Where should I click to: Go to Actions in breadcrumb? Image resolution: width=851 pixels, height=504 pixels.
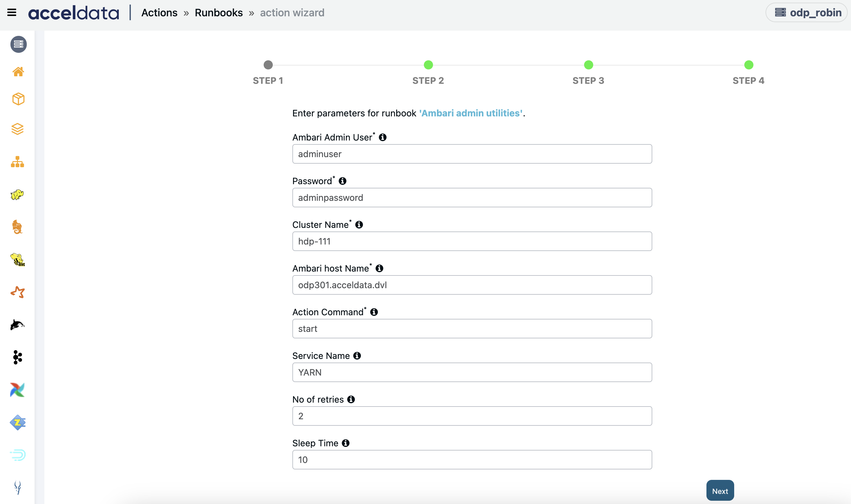pos(159,13)
